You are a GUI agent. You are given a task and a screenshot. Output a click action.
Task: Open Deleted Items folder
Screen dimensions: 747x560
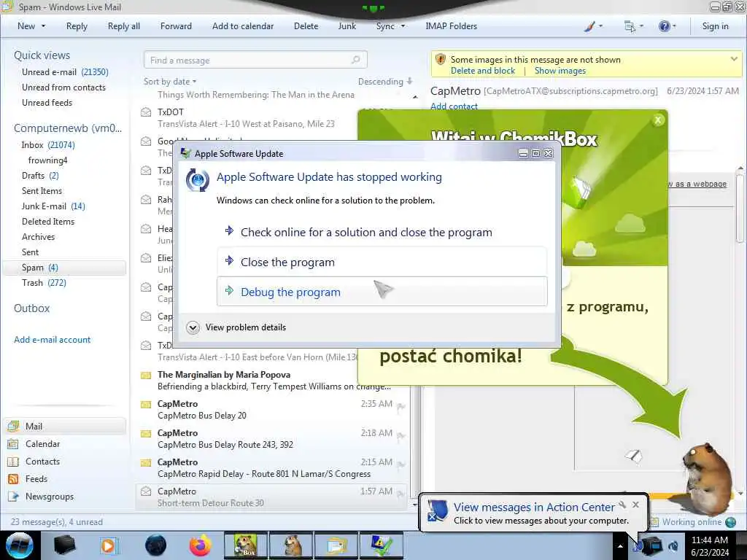[48, 222]
